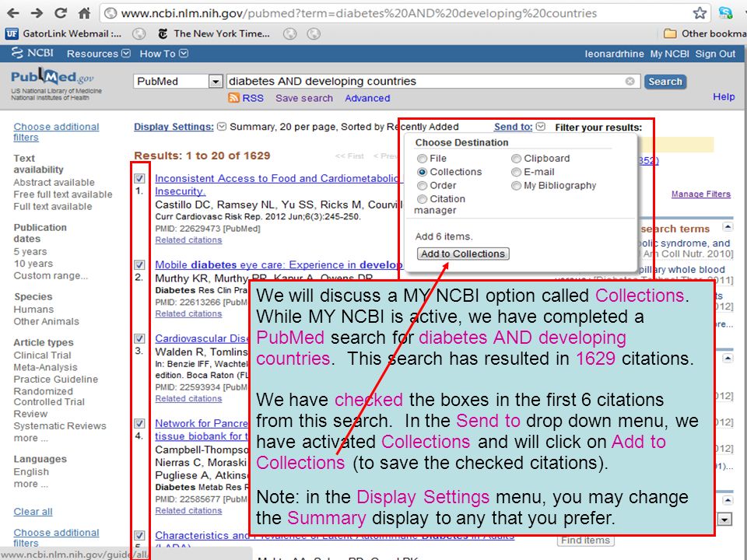
Task: Open the Mobile diabetes eye care citation
Action: pyautogui.click(x=279, y=264)
